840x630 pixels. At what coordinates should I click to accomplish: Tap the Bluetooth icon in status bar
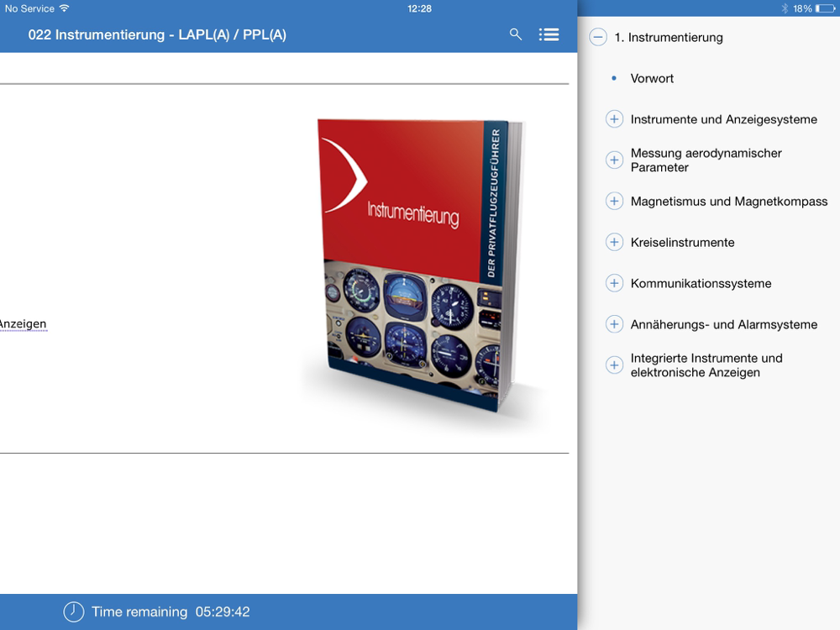(785, 8)
